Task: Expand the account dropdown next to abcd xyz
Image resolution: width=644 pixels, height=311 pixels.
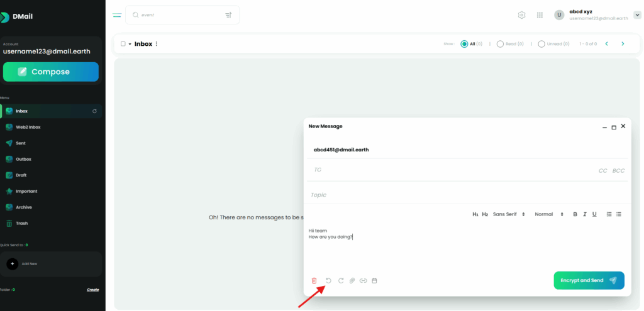Action: (x=637, y=15)
